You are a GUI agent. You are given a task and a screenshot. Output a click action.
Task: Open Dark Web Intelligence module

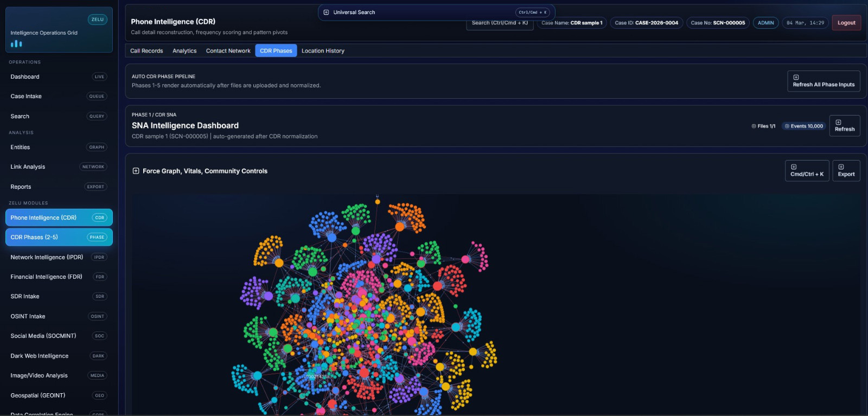pos(59,356)
